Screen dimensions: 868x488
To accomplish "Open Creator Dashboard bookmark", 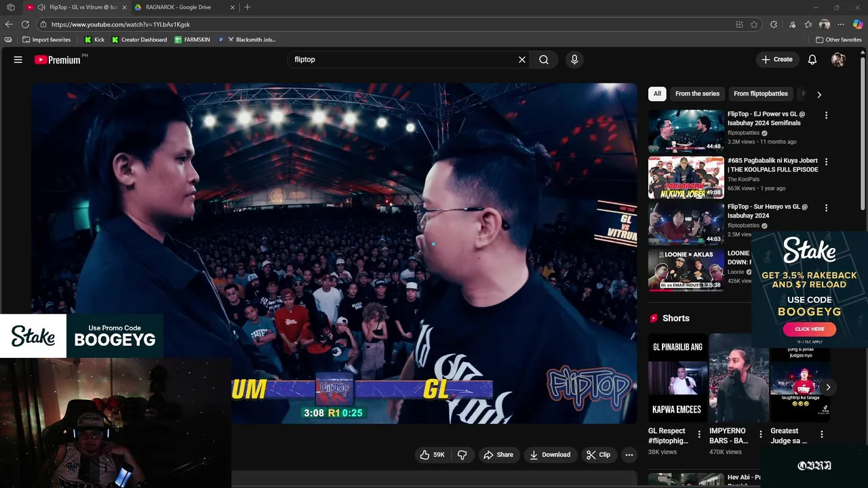I will click(139, 40).
